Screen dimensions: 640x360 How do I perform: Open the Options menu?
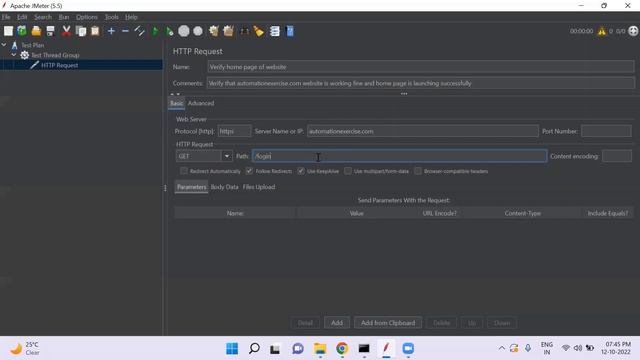tap(87, 17)
